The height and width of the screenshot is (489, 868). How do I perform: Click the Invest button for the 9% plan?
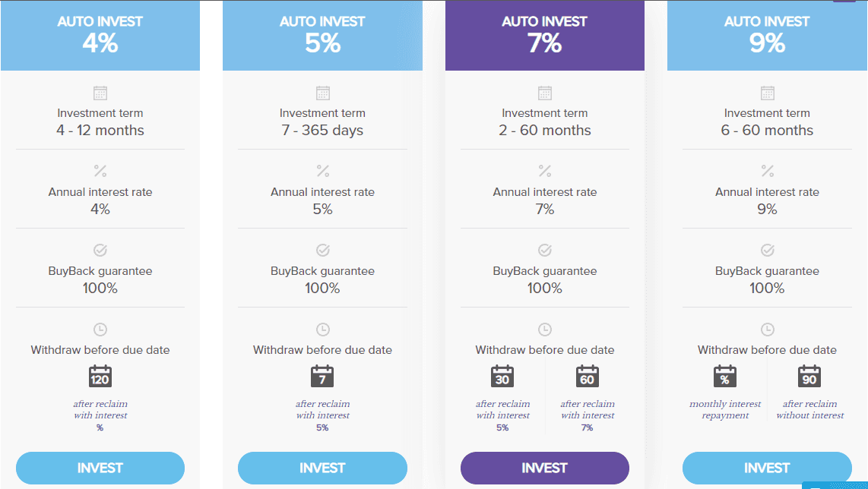tap(767, 468)
